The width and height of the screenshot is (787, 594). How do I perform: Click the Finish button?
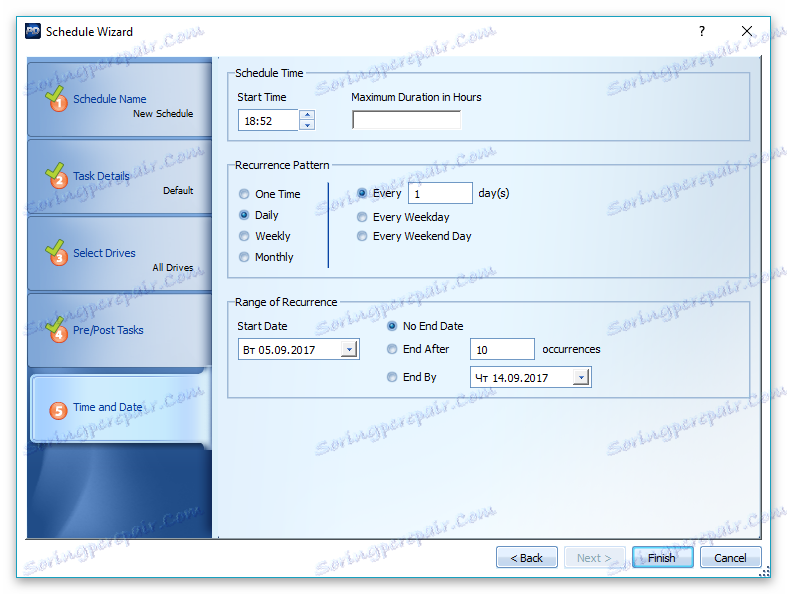tap(662, 557)
